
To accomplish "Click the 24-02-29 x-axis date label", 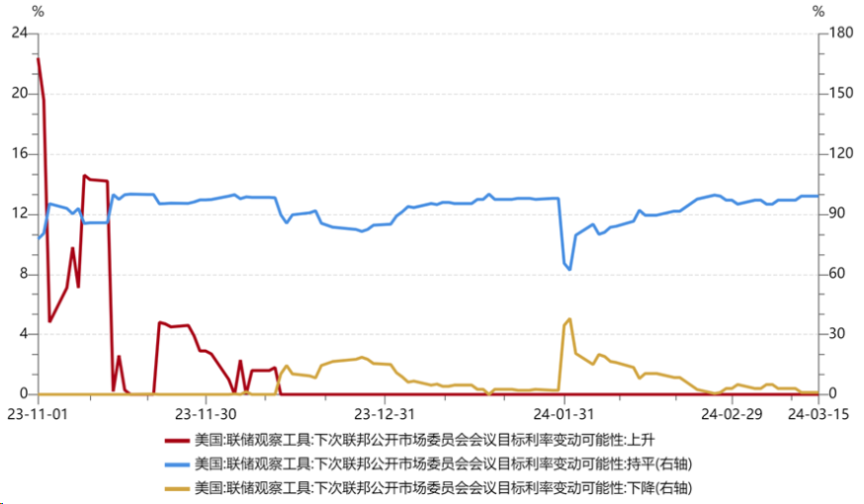I will (732, 414).
